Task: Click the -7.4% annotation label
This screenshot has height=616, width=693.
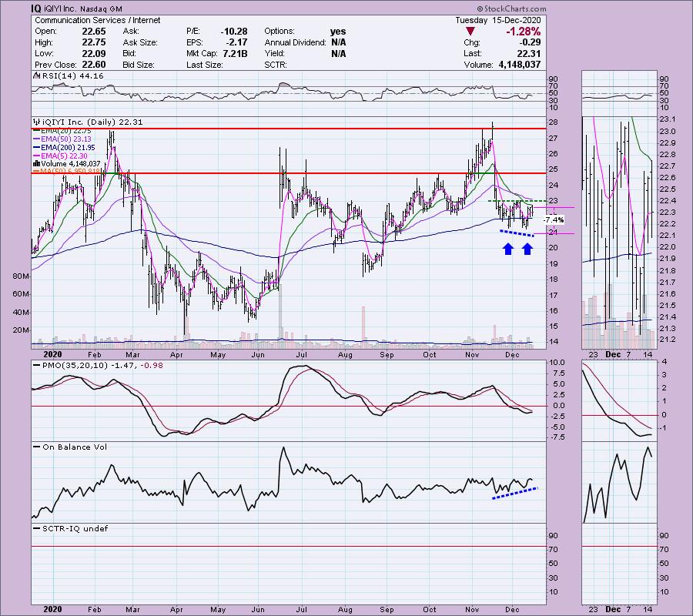Action: pos(554,219)
